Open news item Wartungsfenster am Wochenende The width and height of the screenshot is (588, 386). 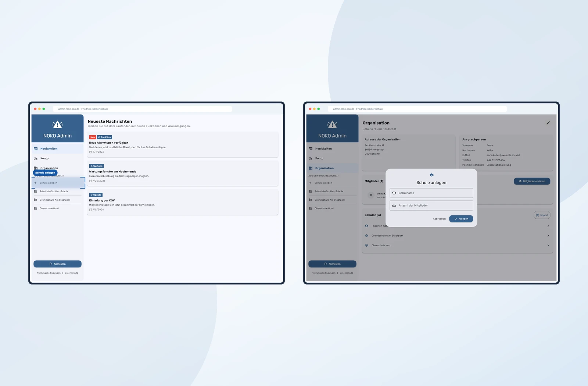(x=183, y=173)
